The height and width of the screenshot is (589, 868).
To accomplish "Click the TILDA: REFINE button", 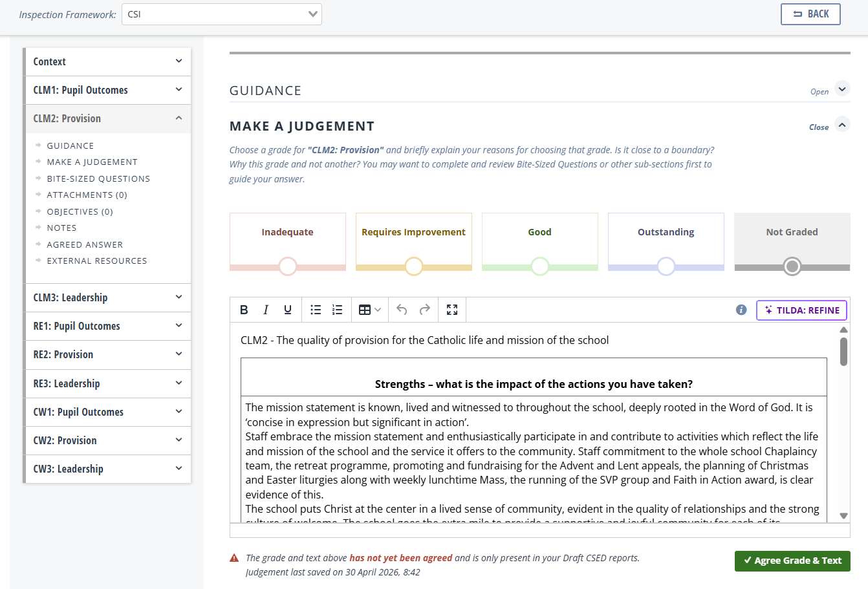I will pos(801,310).
